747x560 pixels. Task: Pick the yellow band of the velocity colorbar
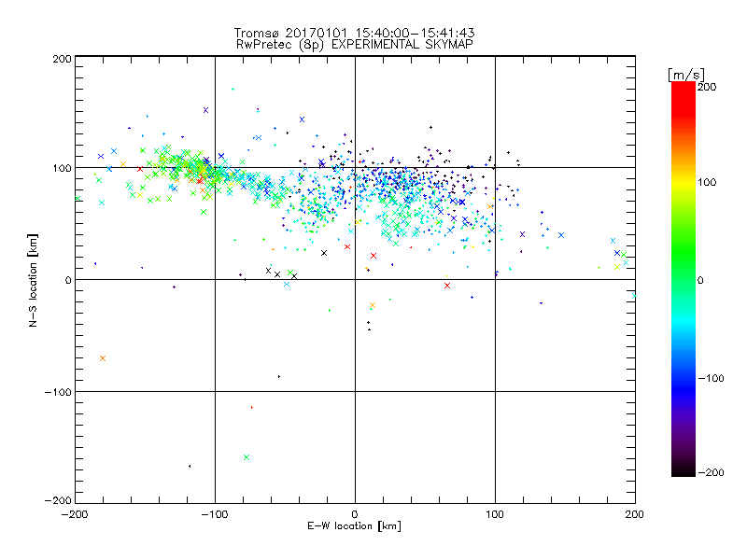[x=684, y=182]
